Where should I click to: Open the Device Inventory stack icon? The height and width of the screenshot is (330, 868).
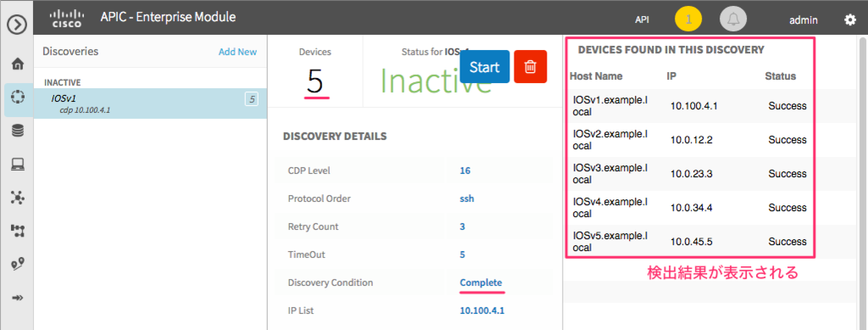(x=18, y=131)
